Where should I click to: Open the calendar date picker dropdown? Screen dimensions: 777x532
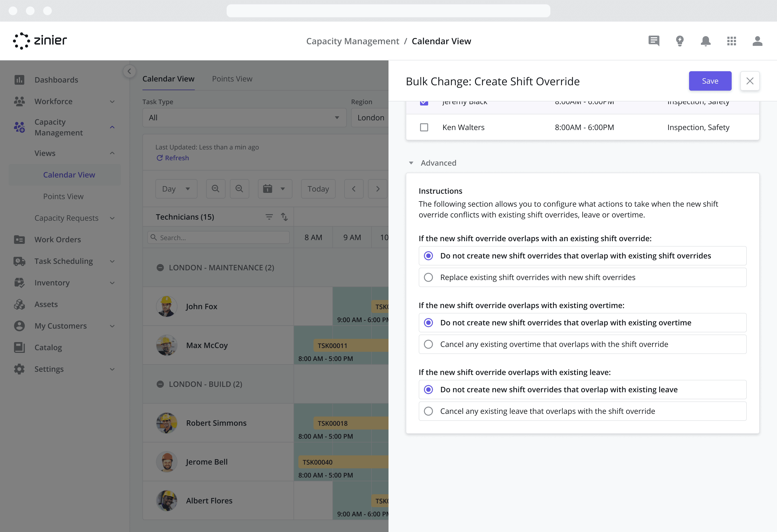[x=275, y=189]
